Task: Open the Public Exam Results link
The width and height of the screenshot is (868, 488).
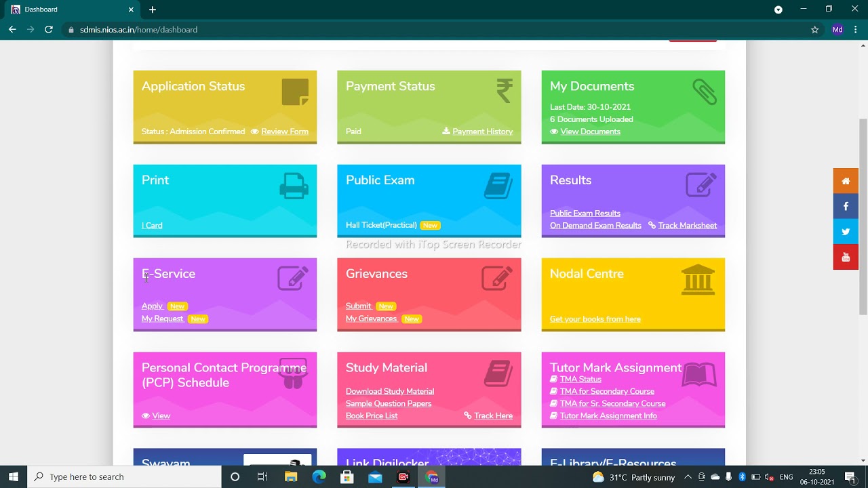Action: 585,213
